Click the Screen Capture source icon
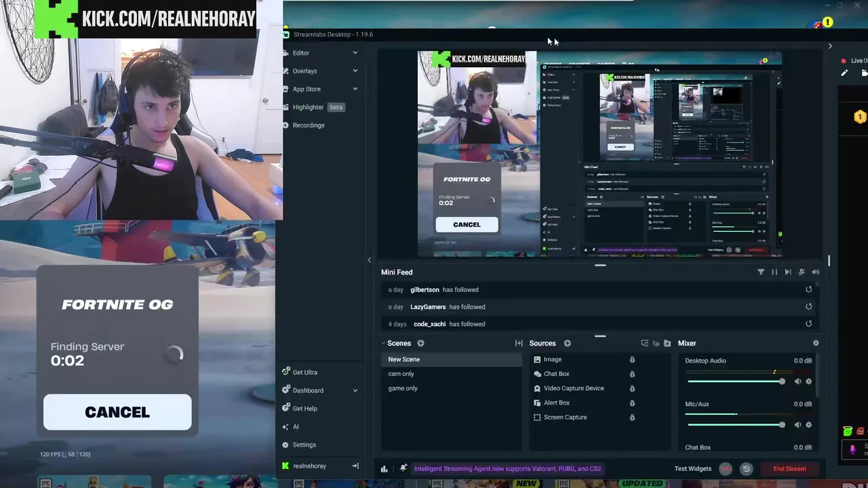Screen dimensions: 868x488 [537, 418]
